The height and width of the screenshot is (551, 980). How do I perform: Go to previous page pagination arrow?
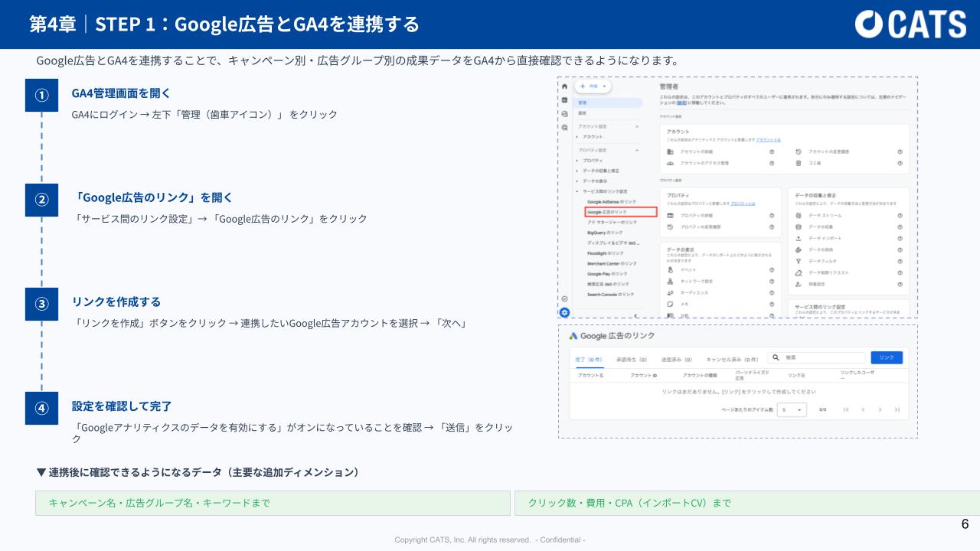[x=863, y=410]
